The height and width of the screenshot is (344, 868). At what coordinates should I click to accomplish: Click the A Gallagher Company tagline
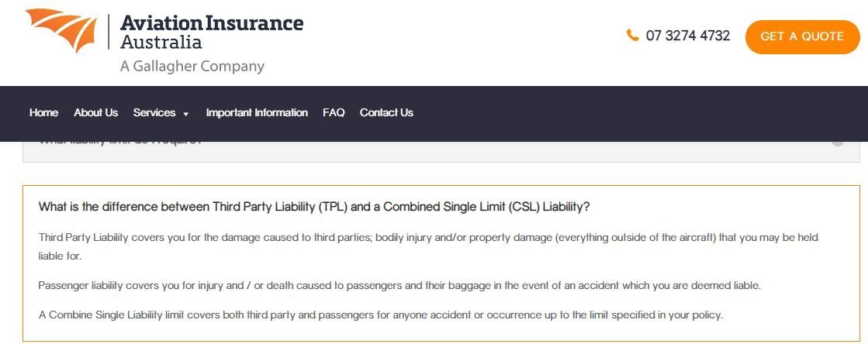coord(192,67)
